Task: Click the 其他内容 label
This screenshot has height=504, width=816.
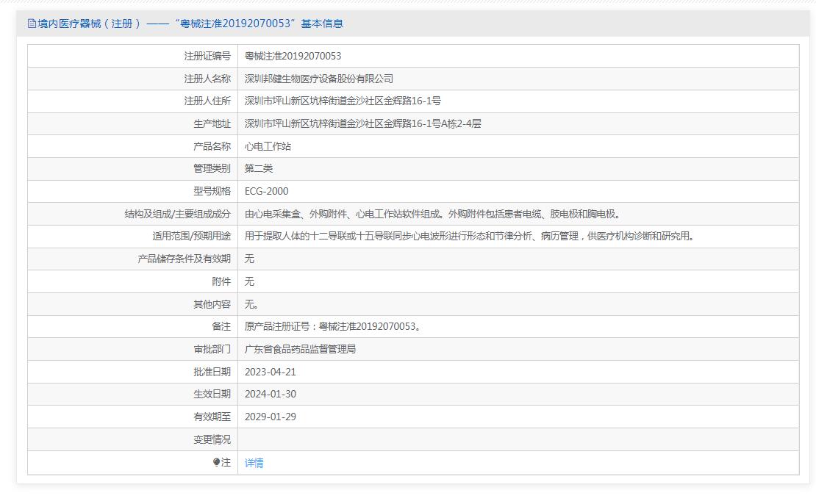Action: tap(212, 303)
